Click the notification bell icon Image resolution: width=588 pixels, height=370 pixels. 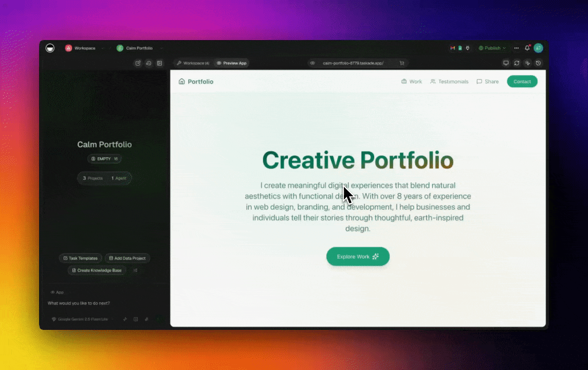click(x=527, y=48)
